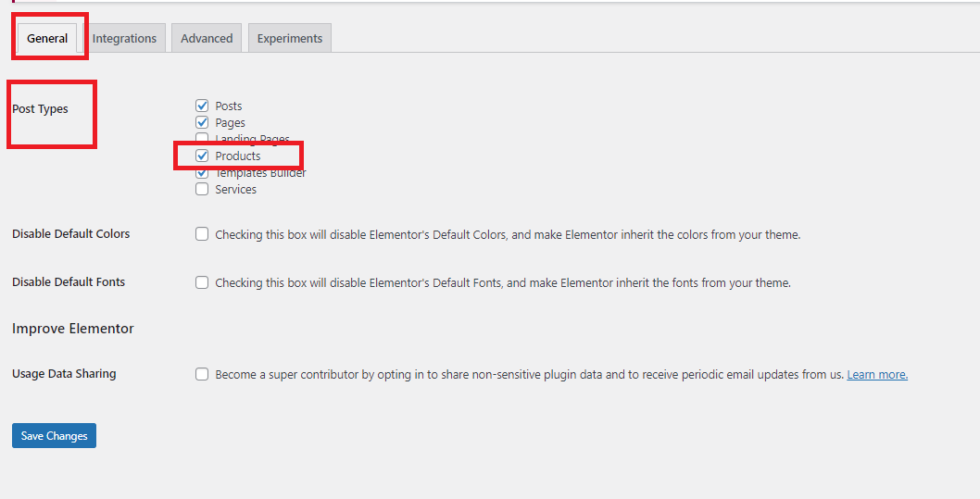Uncheck the Posts post type checkbox
Screen dimensions: 980x499
pyautogui.click(x=202, y=106)
